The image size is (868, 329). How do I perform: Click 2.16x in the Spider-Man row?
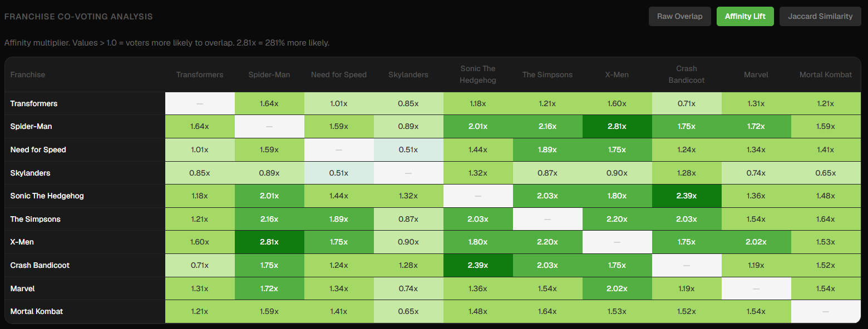(x=548, y=127)
